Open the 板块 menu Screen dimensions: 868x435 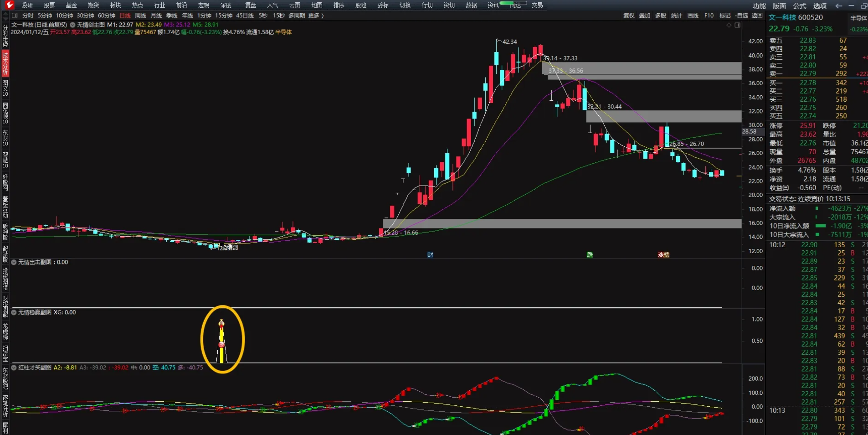[x=115, y=5]
